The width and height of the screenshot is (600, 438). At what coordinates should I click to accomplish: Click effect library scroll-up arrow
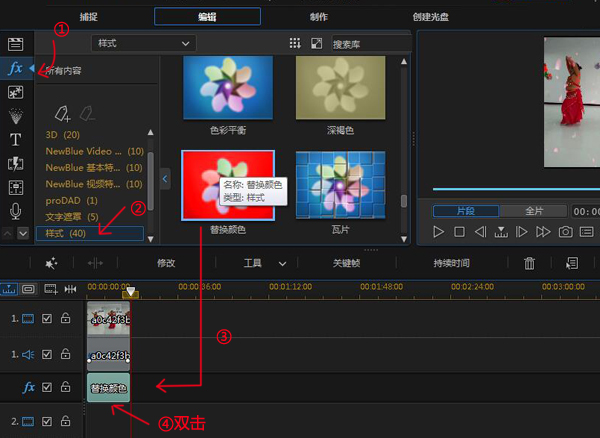pyautogui.click(x=404, y=62)
